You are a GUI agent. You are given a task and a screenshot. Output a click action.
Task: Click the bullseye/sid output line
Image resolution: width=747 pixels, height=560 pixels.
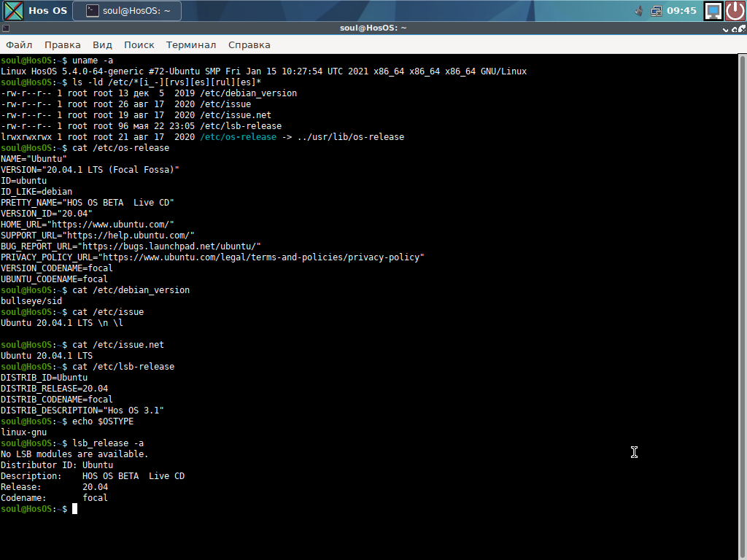(31, 301)
